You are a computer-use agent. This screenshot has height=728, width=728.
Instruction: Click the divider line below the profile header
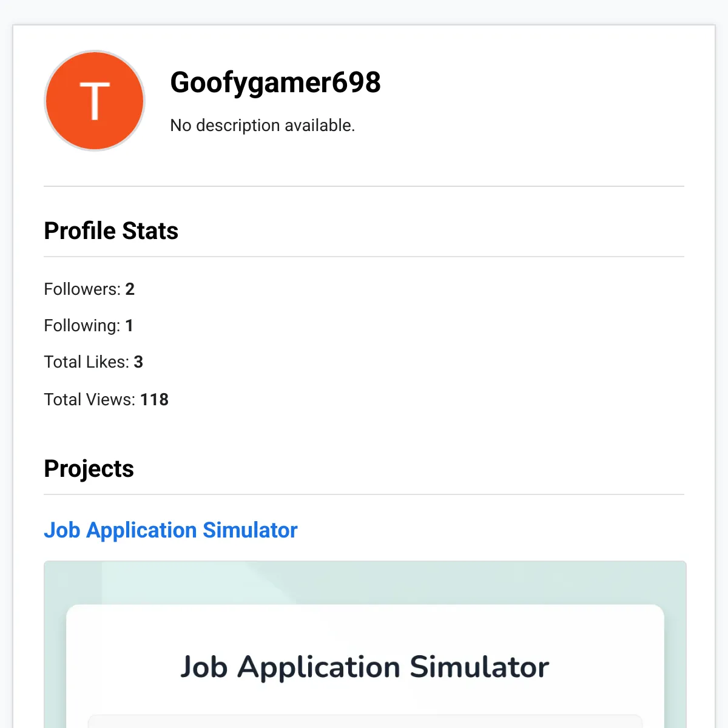[364, 186]
